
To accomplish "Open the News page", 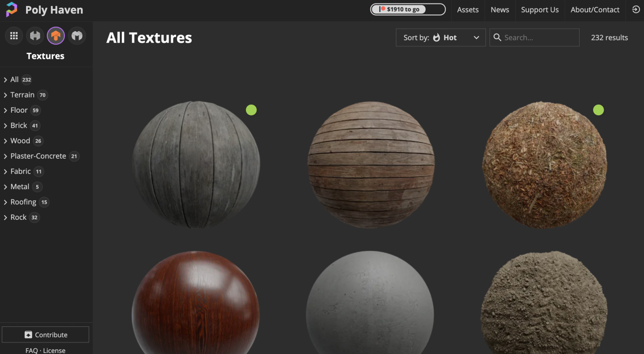I will pos(500,10).
